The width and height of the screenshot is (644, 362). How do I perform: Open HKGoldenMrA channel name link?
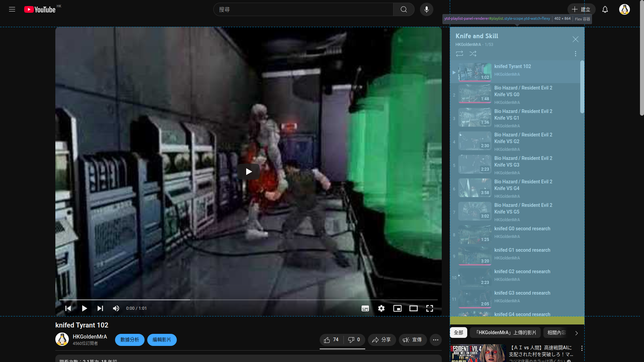[90, 337]
